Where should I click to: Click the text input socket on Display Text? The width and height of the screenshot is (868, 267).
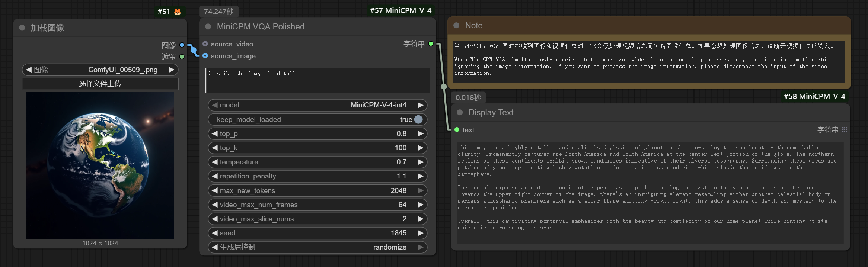click(457, 130)
